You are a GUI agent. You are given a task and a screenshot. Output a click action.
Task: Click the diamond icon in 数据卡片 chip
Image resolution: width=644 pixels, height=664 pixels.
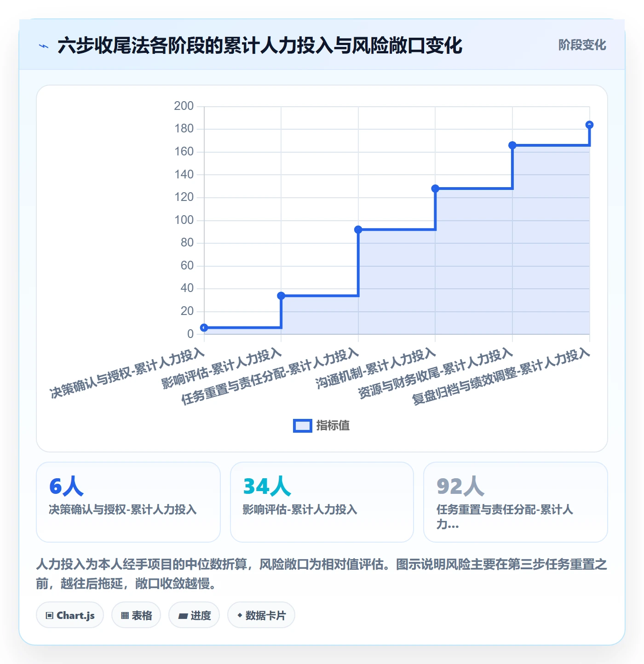240,615
